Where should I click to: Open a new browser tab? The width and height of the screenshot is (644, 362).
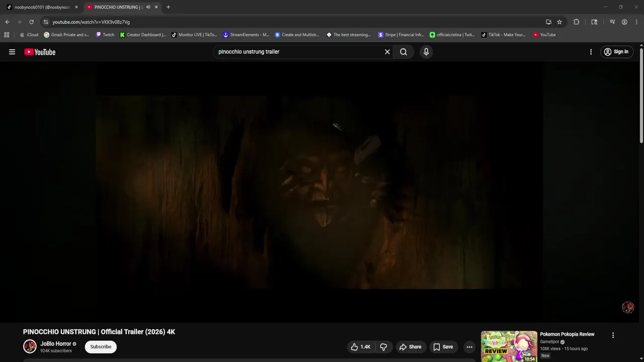pos(168,7)
